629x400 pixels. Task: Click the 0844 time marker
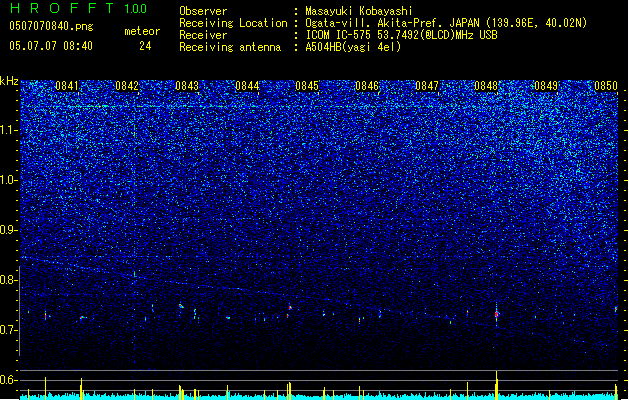(247, 86)
